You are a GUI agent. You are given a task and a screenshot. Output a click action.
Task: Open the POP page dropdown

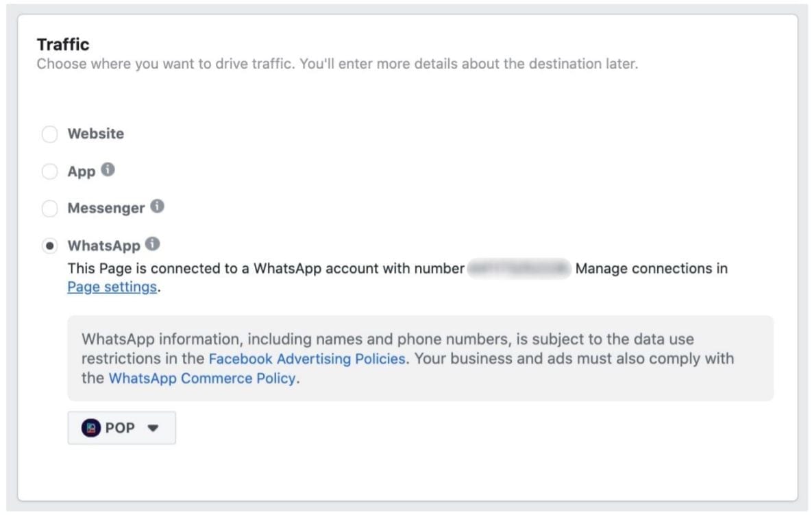[122, 428]
